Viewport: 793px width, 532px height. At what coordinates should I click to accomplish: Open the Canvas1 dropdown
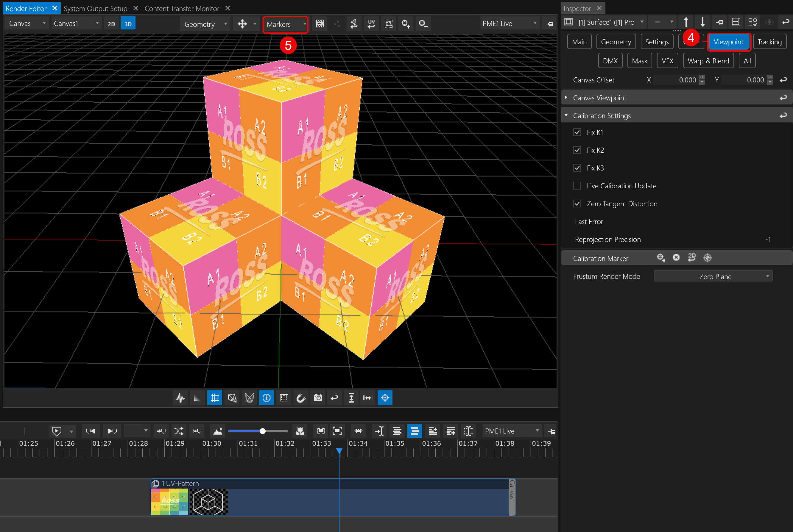[76, 24]
